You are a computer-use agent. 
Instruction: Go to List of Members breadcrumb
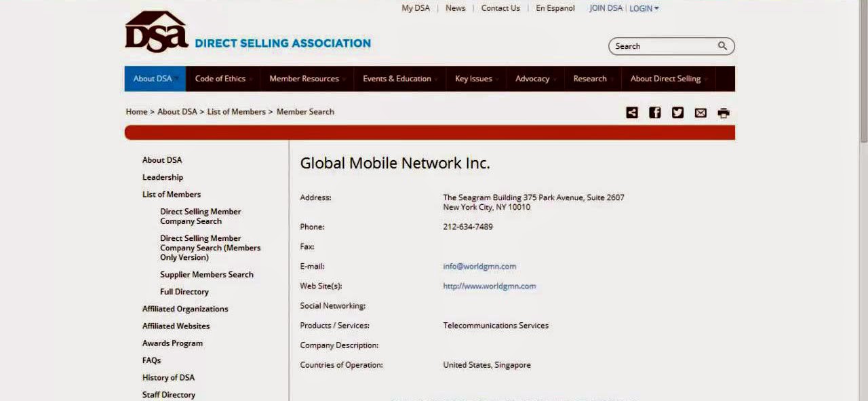tap(237, 112)
